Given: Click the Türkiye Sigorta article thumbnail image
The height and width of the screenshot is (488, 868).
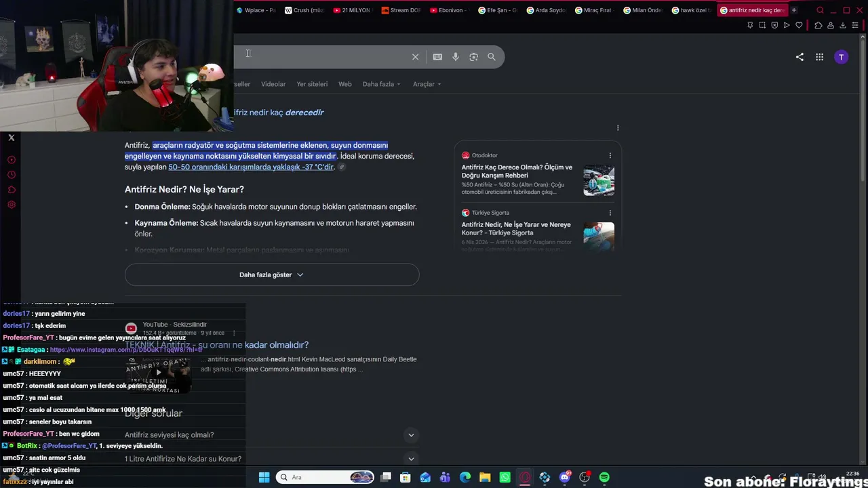Looking at the screenshot, I should pos(599,236).
